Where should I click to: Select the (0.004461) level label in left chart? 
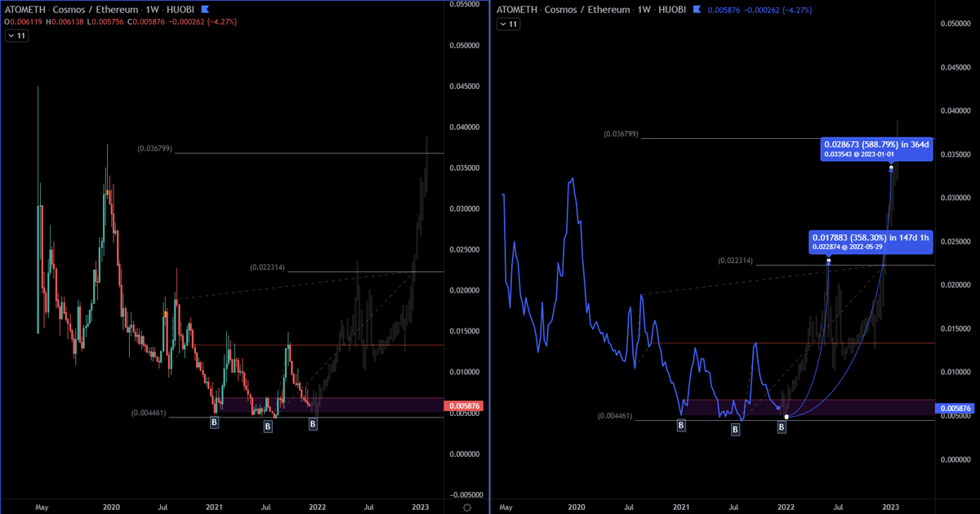[x=149, y=413]
